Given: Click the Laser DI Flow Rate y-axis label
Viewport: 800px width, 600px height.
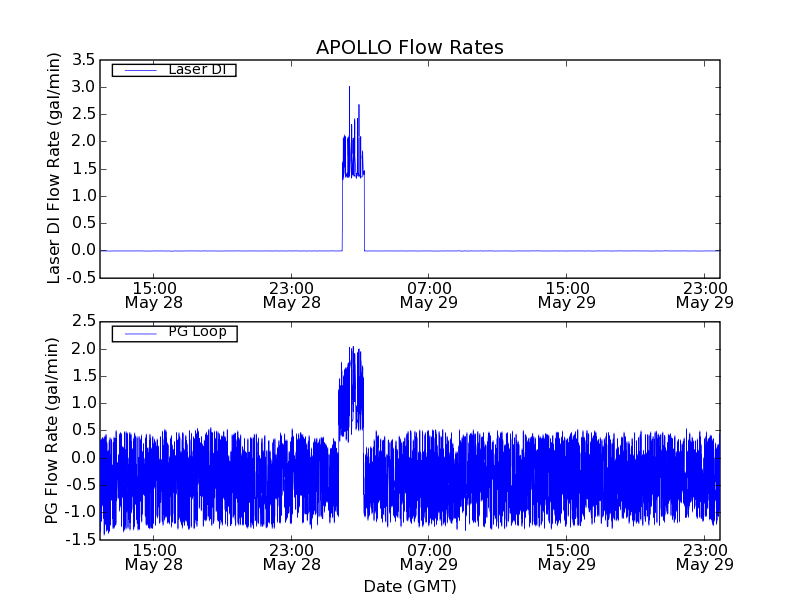Looking at the screenshot, I should click(55, 168).
